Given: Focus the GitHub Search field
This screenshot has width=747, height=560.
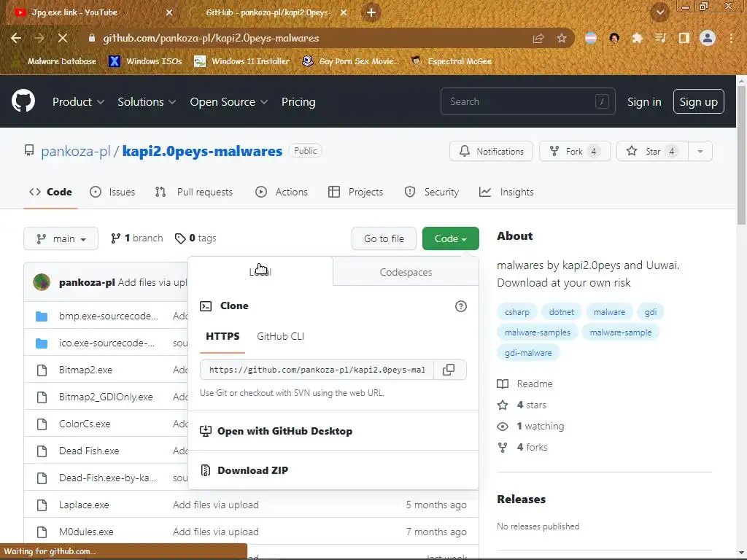Looking at the screenshot, I should [x=528, y=101].
